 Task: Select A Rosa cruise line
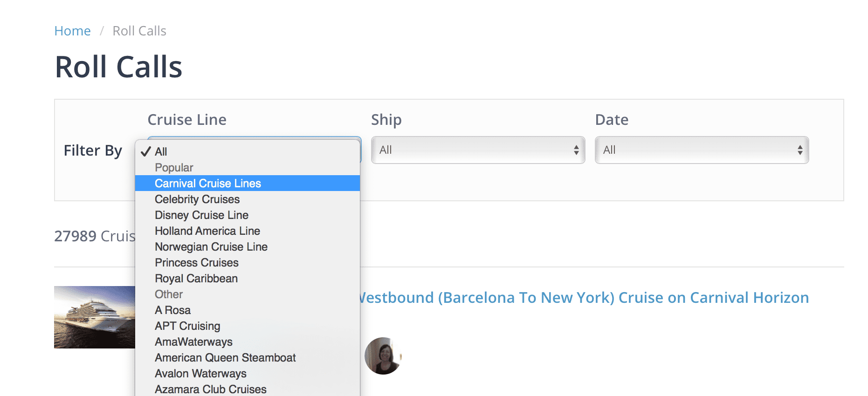[x=247, y=310]
